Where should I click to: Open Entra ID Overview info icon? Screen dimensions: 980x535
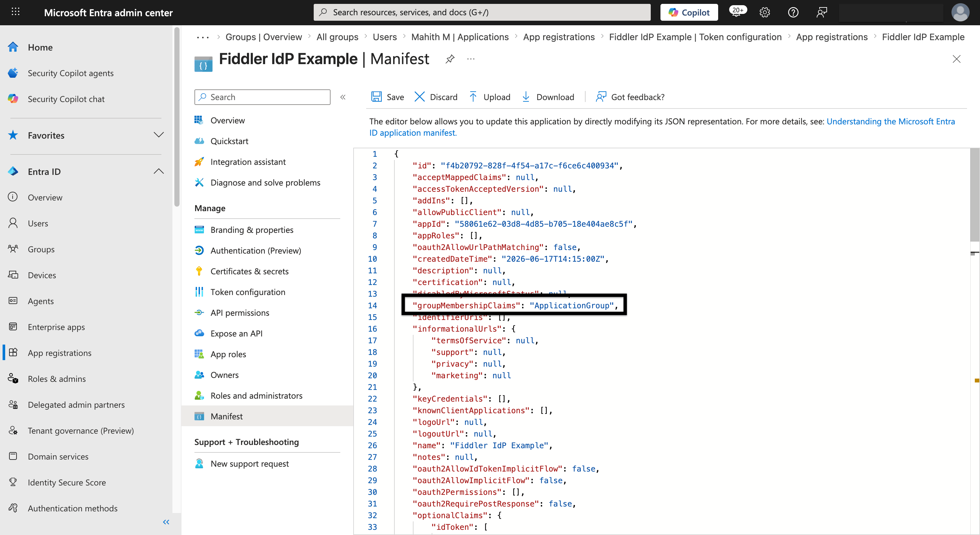coord(13,197)
